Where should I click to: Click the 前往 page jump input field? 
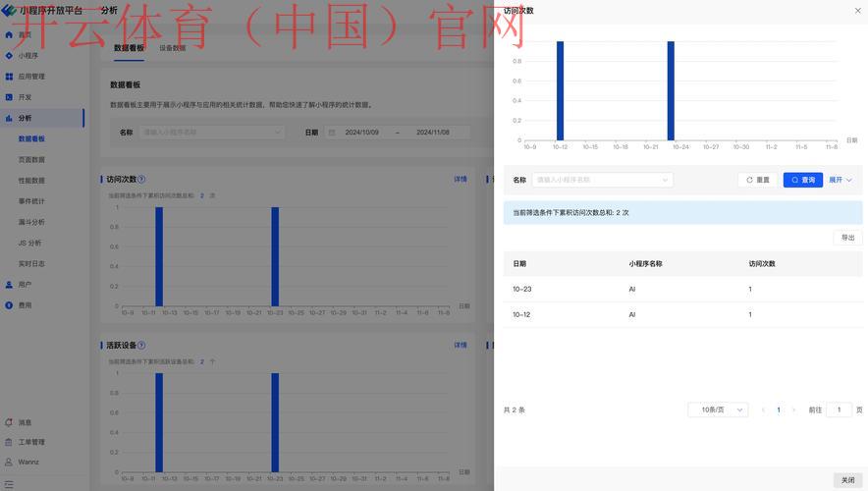tap(839, 410)
